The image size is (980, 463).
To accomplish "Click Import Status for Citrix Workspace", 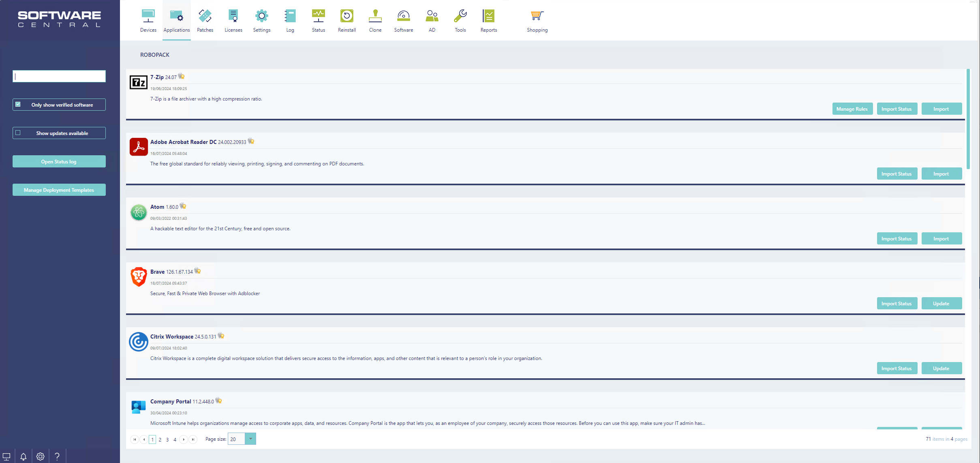I will (897, 368).
